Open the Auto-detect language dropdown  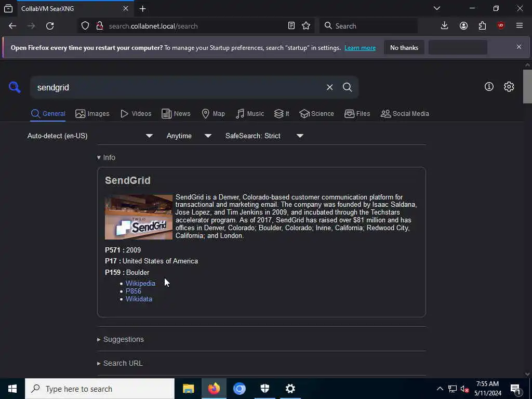pos(90,136)
